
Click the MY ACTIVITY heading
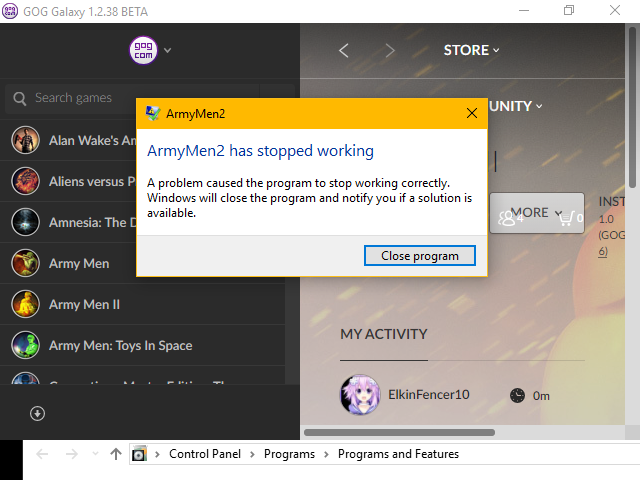(x=384, y=334)
